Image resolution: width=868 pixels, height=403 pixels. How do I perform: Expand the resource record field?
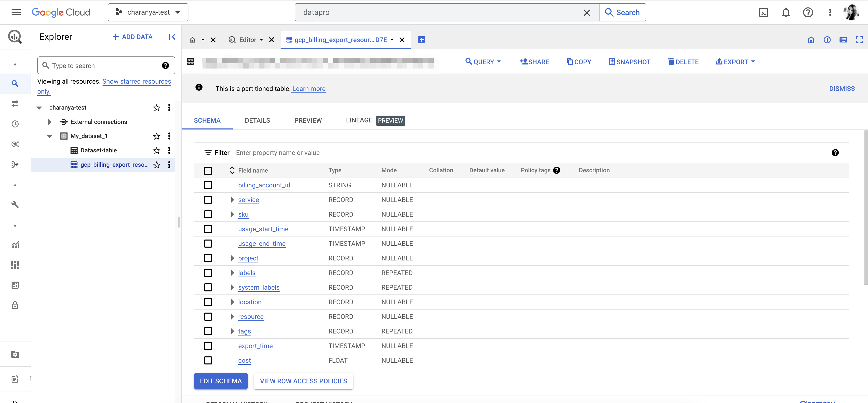232,317
